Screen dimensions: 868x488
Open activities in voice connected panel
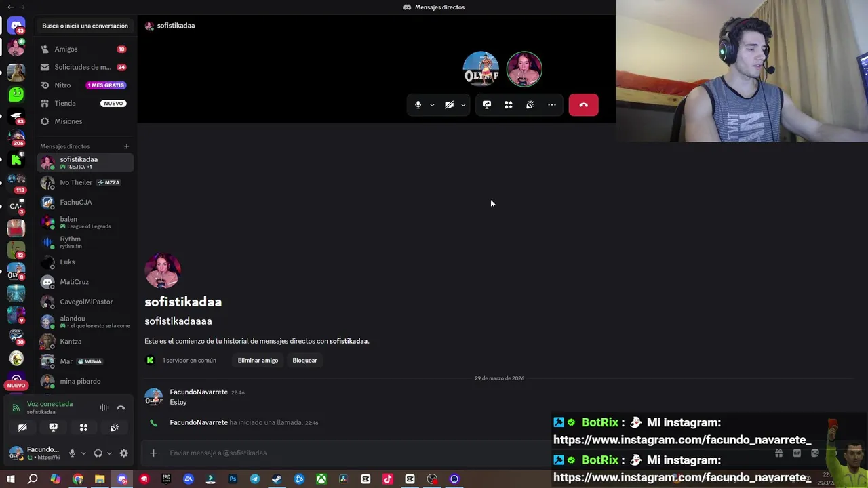tap(83, 427)
